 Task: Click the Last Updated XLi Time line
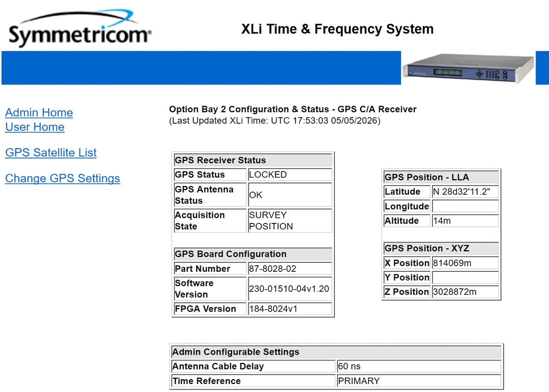pyautogui.click(x=274, y=121)
